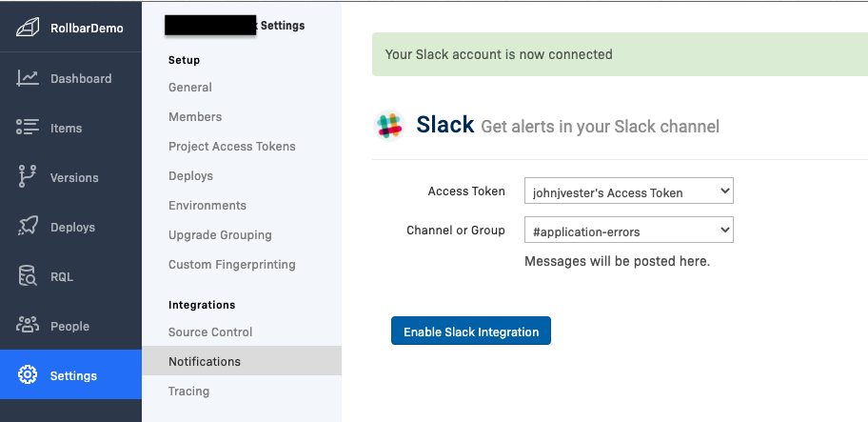Open Project Access Tokens settings

232,147
